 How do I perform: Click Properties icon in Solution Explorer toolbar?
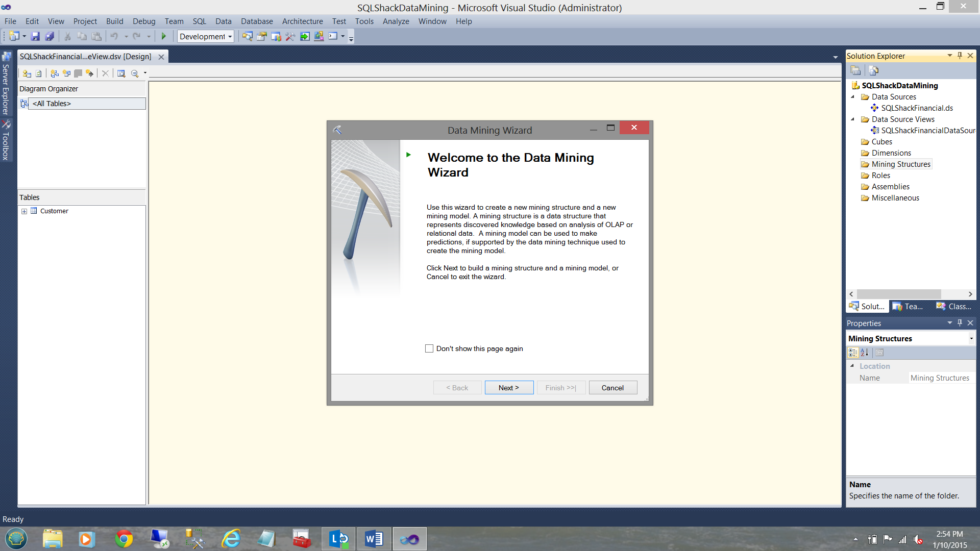click(x=856, y=70)
